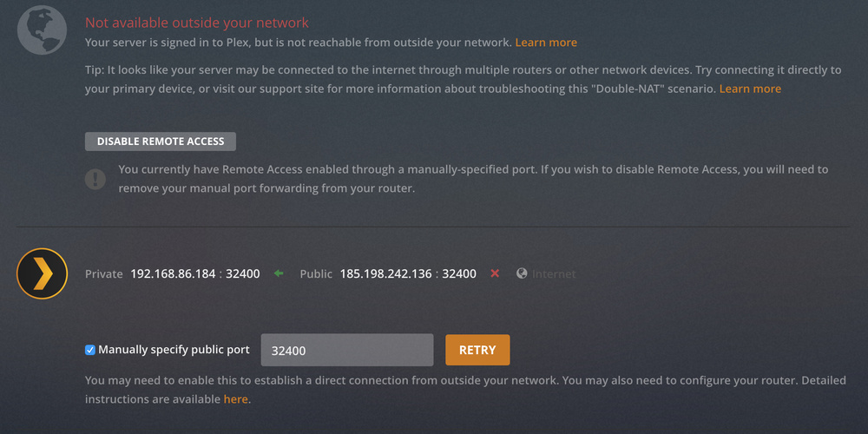Click the DISABLE REMOTE ACCESS button
The width and height of the screenshot is (868, 434).
click(x=161, y=141)
